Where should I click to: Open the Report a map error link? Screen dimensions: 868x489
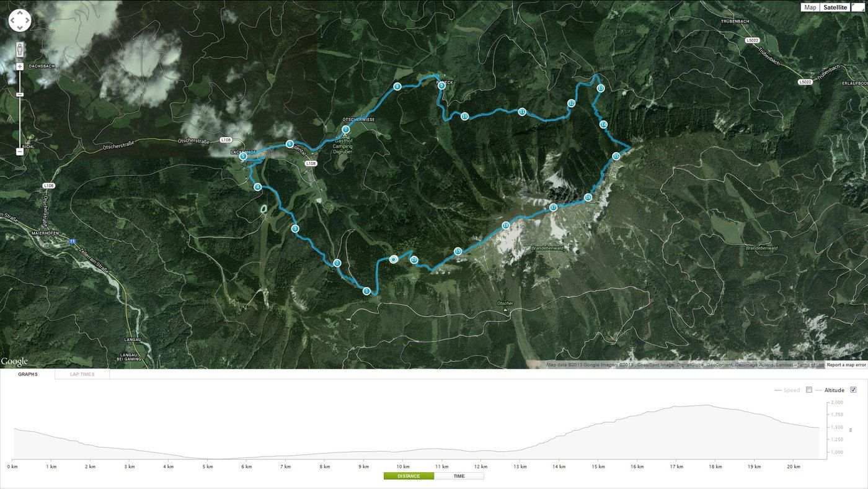pos(846,365)
